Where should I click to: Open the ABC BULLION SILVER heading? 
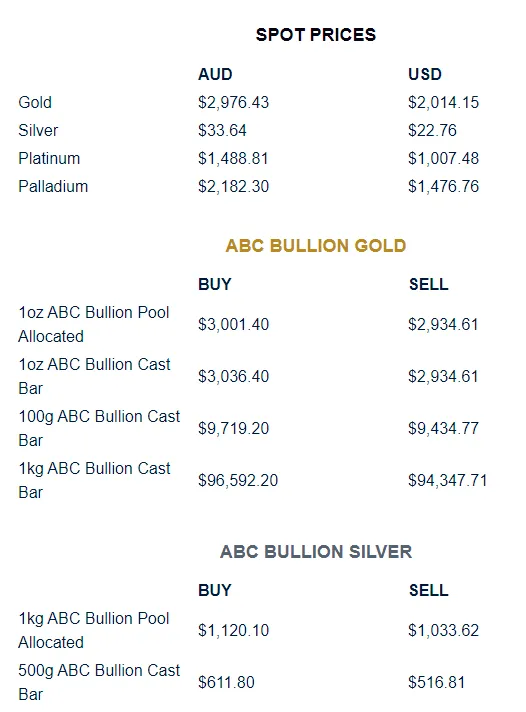tap(316, 552)
